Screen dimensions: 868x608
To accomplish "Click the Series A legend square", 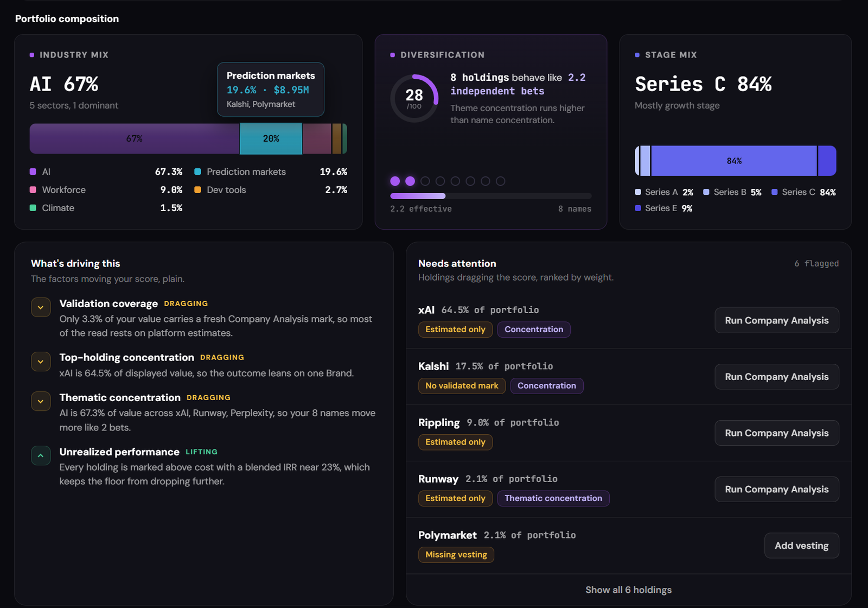I will (638, 192).
